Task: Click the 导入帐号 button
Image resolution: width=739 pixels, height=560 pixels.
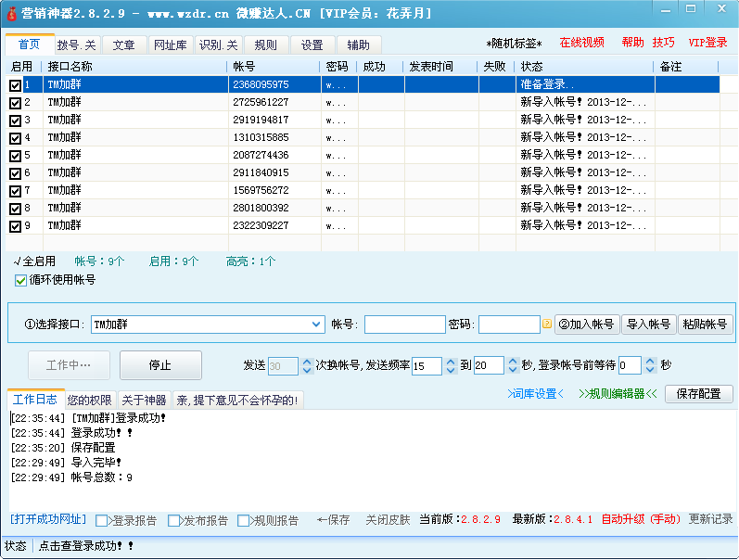Action: [648, 325]
